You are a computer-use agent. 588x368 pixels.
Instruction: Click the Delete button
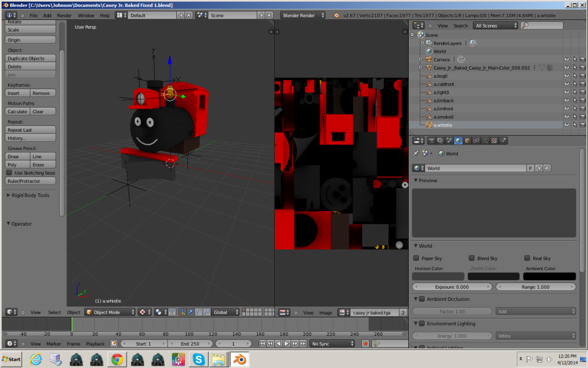pyautogui.click(x=30, y=67)
